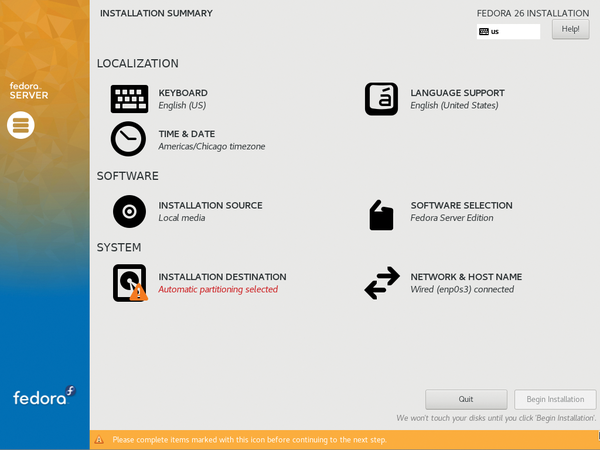Select the NETWORK & HOST NAME label
Screen dimensions: 600x450
point(466,277)
